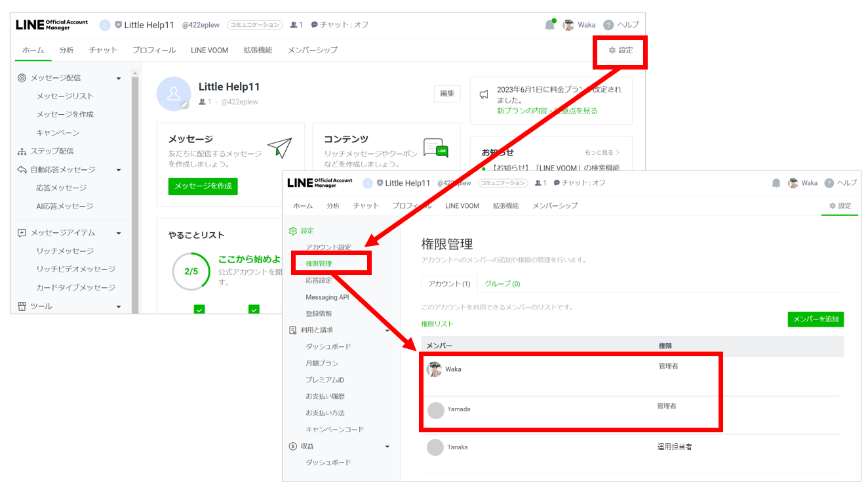
Task: Click the pencil icon on Little Help11 avatar
Action: coord(185,104)
